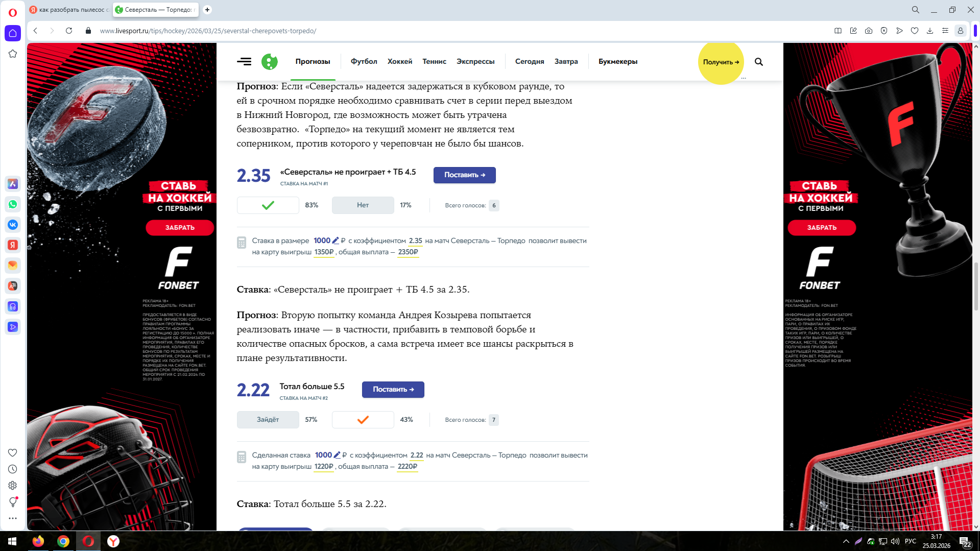Screen dimensions: 980x551
Task: Open the Windows notification center
Action: coord(965,541)
